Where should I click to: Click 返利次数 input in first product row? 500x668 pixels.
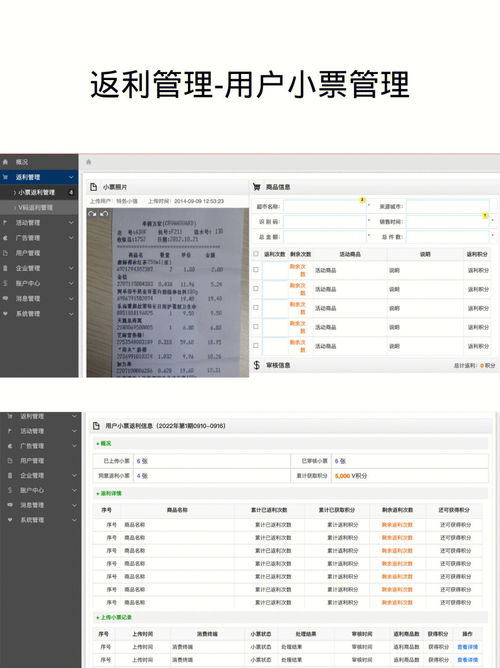coord(275,270)
